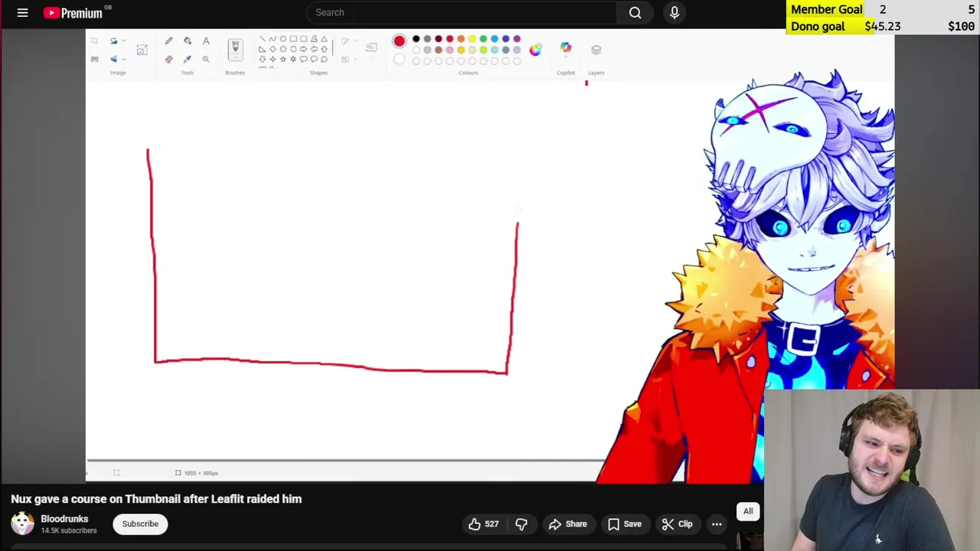
Task: Select the Hexagon shape
Action: 293,49
